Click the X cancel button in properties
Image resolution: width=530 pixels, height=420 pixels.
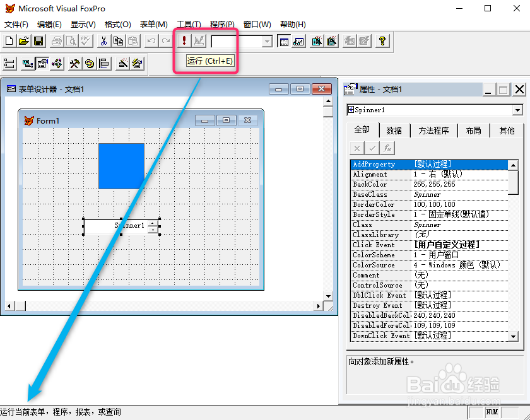[357, 148]
